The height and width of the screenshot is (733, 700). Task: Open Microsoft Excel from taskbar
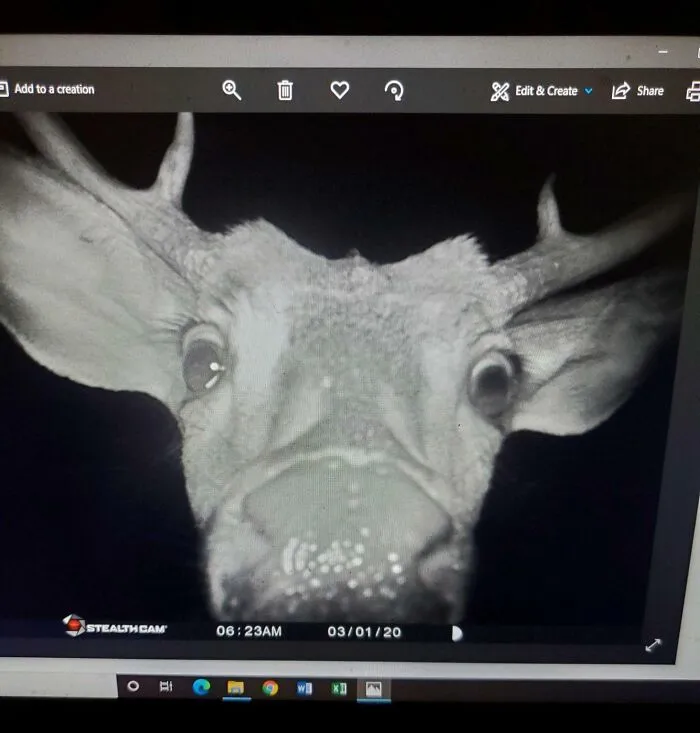point(338,688)
